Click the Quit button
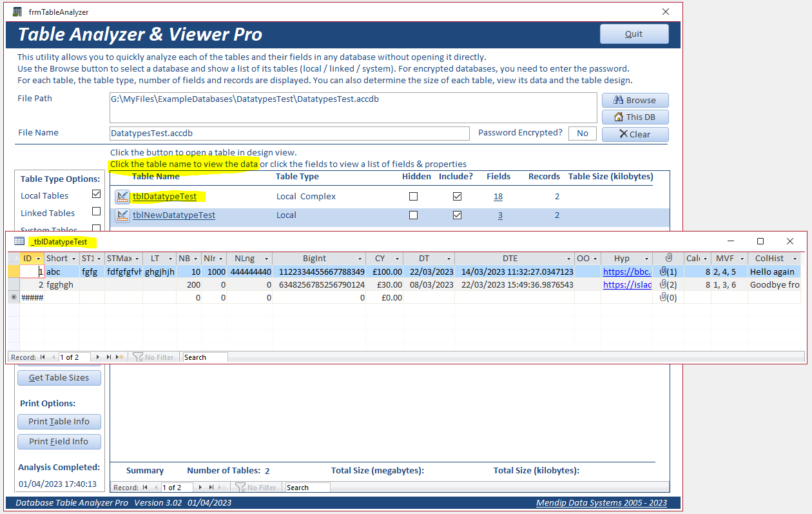 634,34
